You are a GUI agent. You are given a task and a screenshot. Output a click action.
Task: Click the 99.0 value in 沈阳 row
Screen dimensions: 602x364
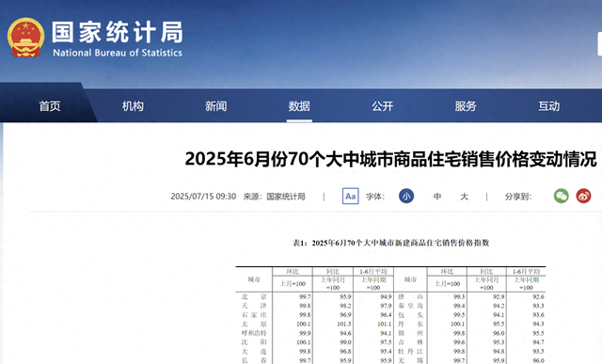point(345,342)
